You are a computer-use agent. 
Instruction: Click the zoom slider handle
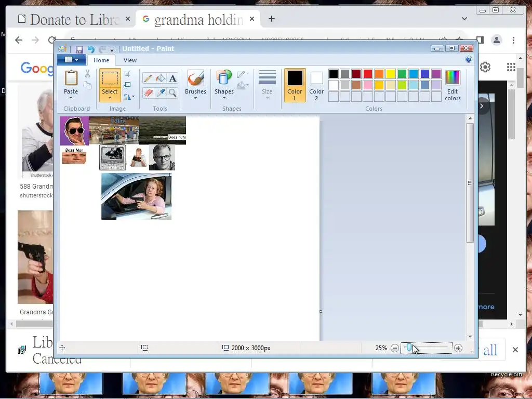click(x=409, y=348)
